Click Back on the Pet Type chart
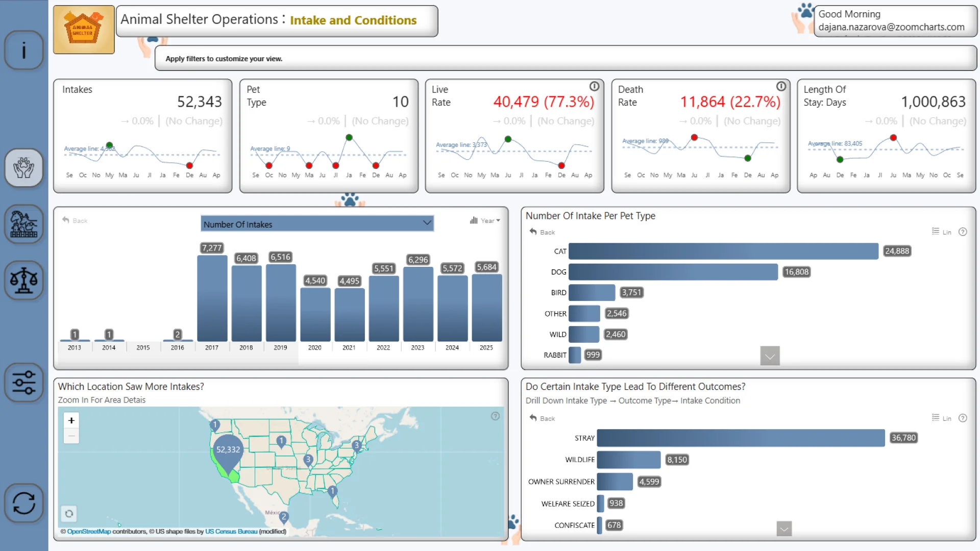This screenshot has width=980, height=551. tap(543, 232)
